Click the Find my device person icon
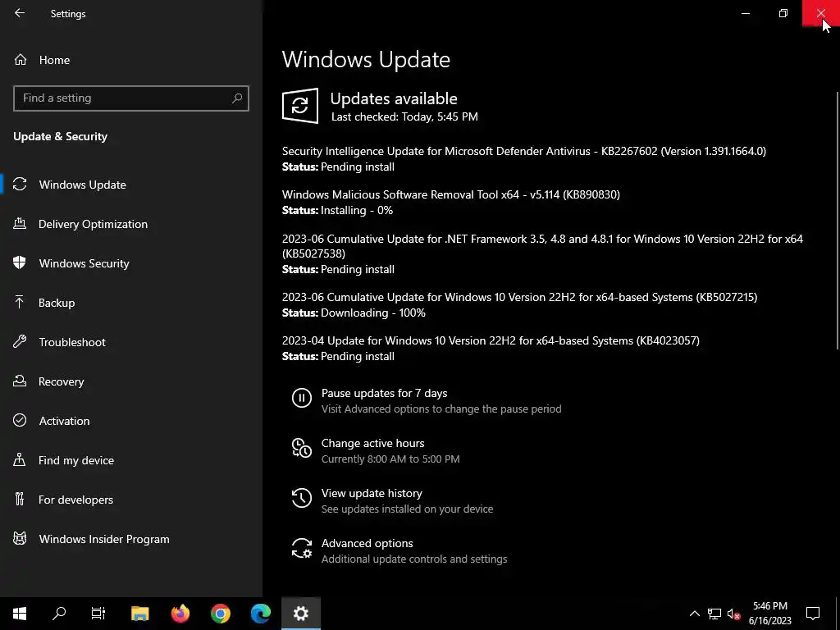 point(20,459)
